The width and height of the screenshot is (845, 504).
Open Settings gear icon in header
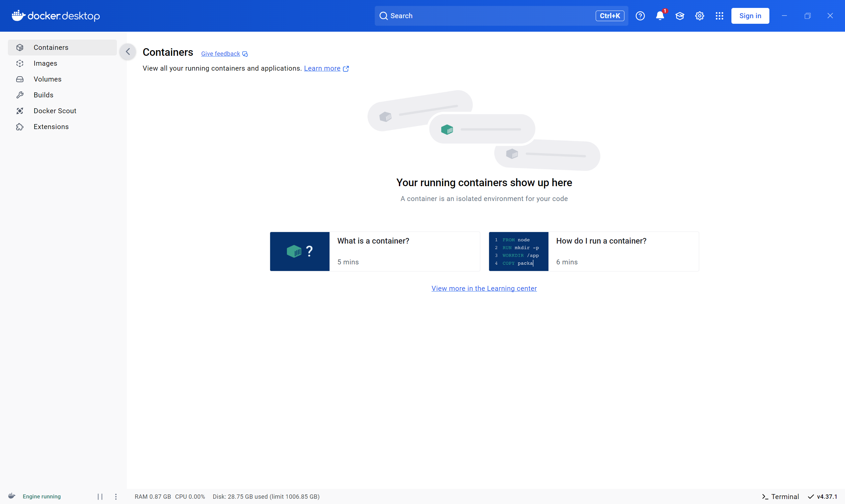(x=700, y=16)
